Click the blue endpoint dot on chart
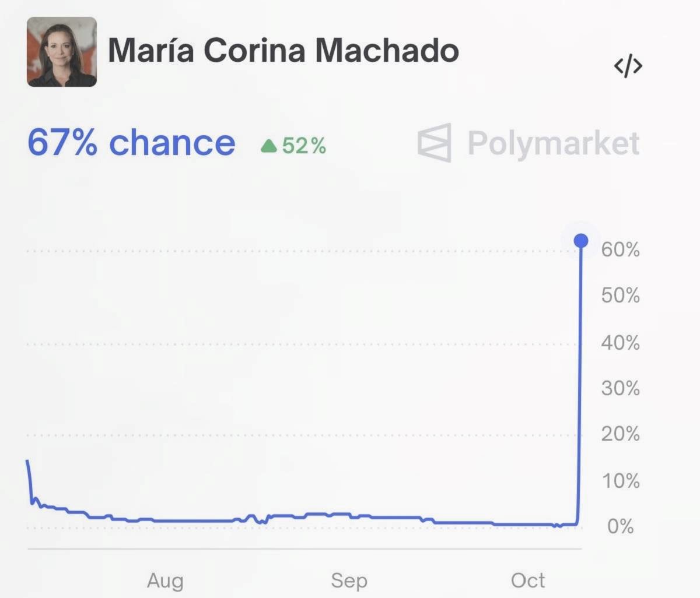This screenshot has height=598, width=700. point(581,241)
